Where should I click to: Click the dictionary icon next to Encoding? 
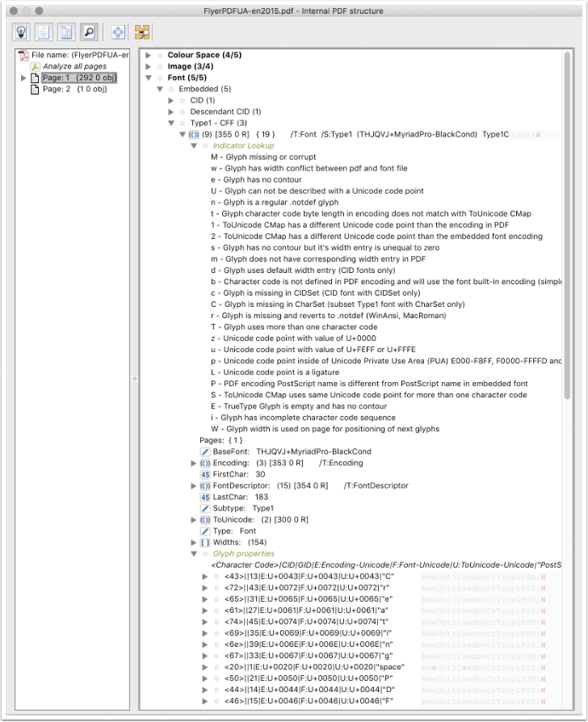205,464
